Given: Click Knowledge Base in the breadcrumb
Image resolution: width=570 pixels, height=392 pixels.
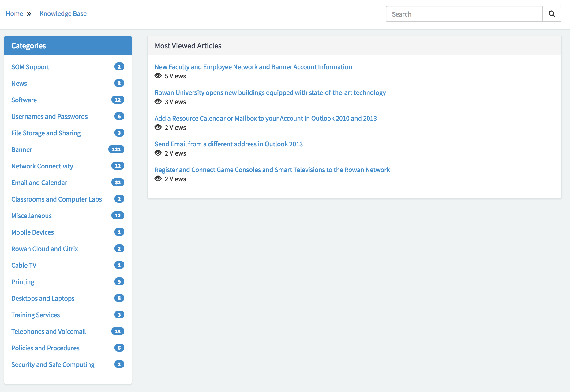Looking at the screenshot, I should tap(63, 13).
